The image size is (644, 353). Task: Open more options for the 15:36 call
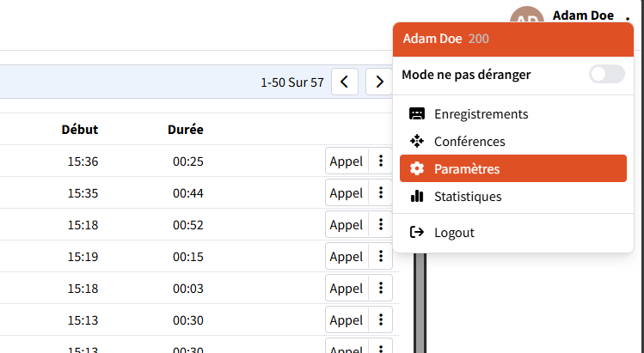pos(380,161)
